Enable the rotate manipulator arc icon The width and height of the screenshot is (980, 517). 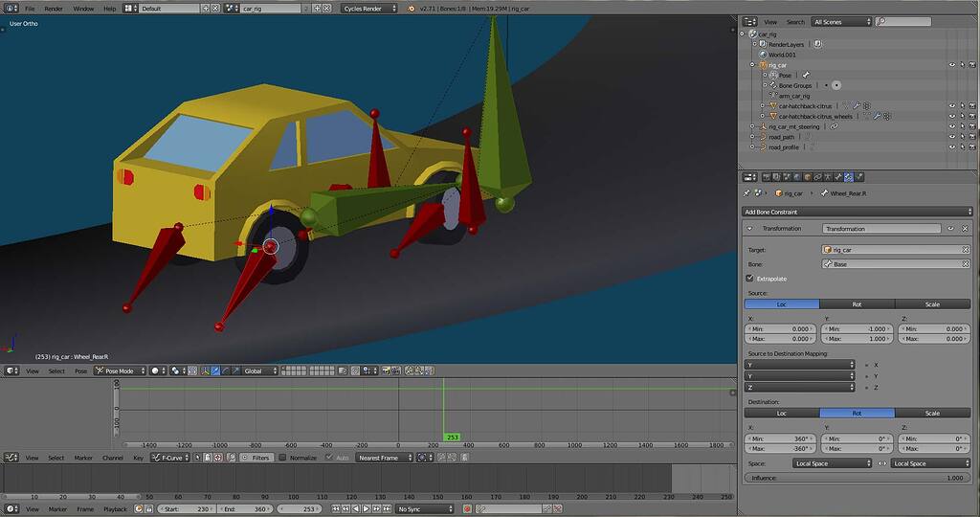pos(226,371)
